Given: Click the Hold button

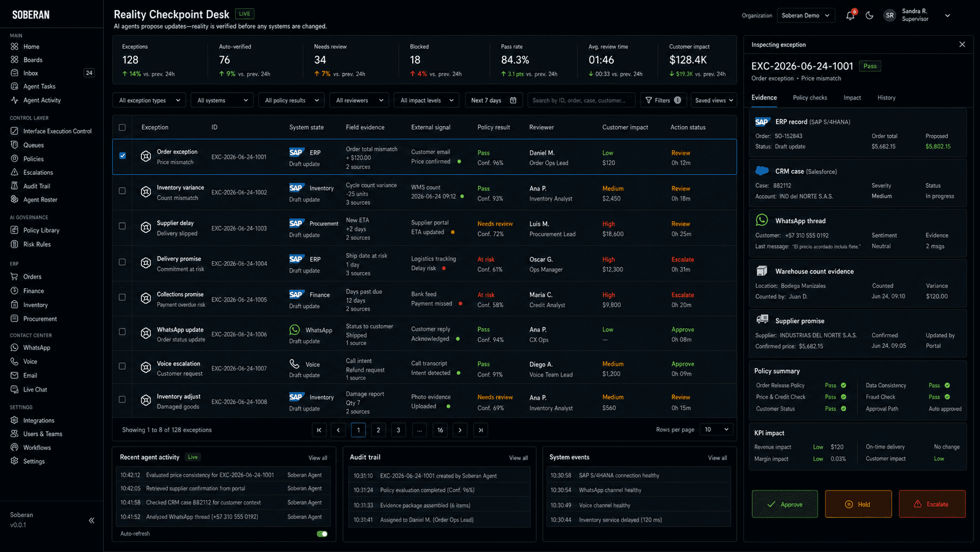Looking at the screenshot, I should click(x=858, y=504).
